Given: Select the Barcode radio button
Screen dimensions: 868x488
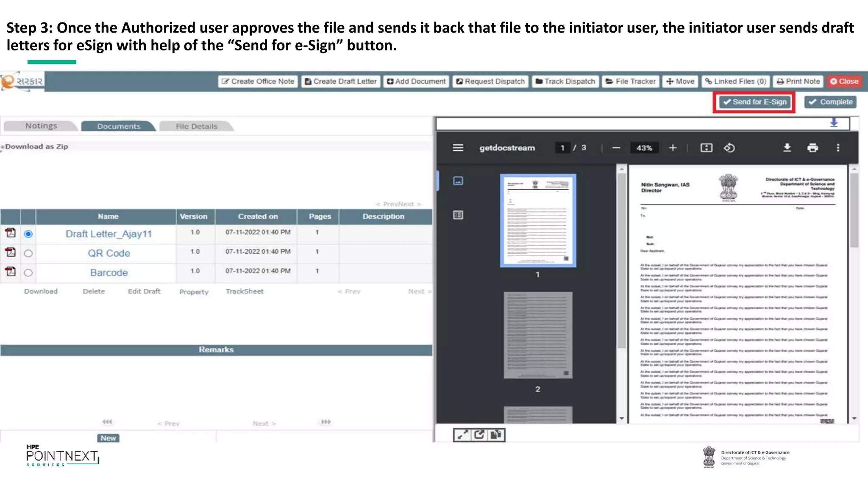Looking at the screenshot, I should click(x=28, y=273).
